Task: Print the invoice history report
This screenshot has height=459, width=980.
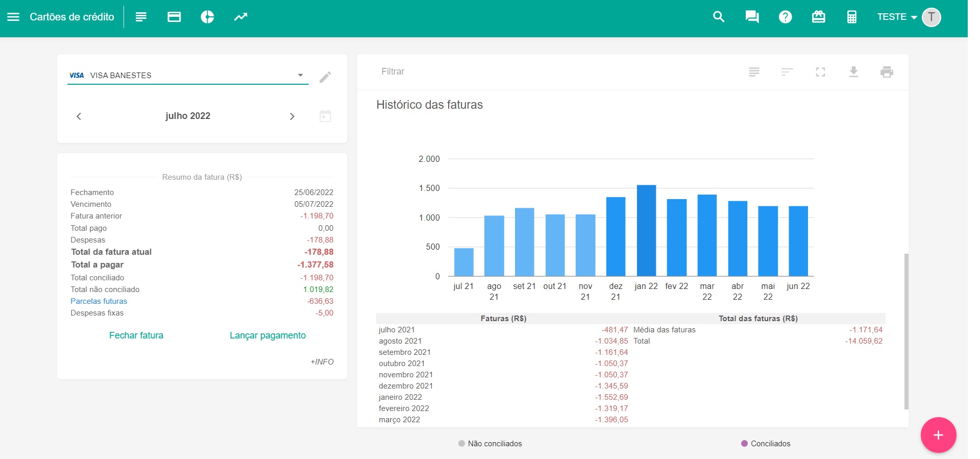Action: pyautogui.click(x=887, y=72)
